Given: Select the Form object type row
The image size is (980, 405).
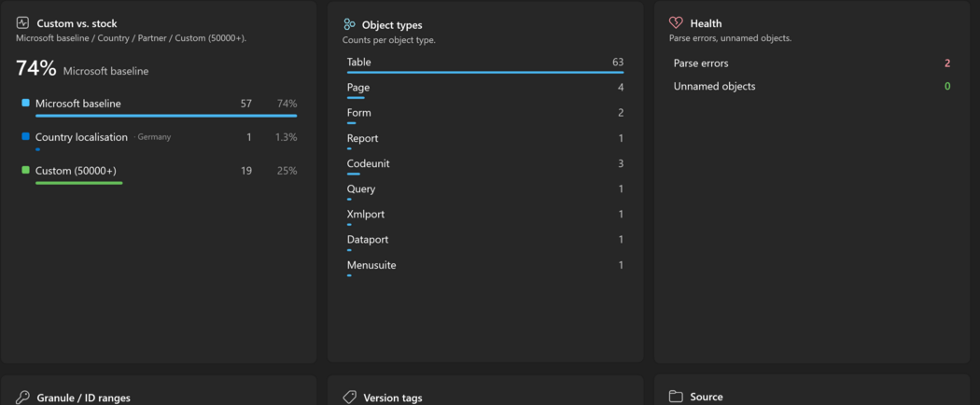Looking at the screenshot, I should click(x=485, y=116).
